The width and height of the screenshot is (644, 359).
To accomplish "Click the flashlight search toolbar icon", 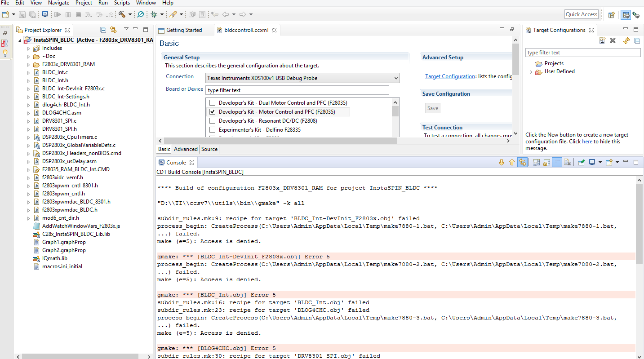I will click(x=173, y=14).
